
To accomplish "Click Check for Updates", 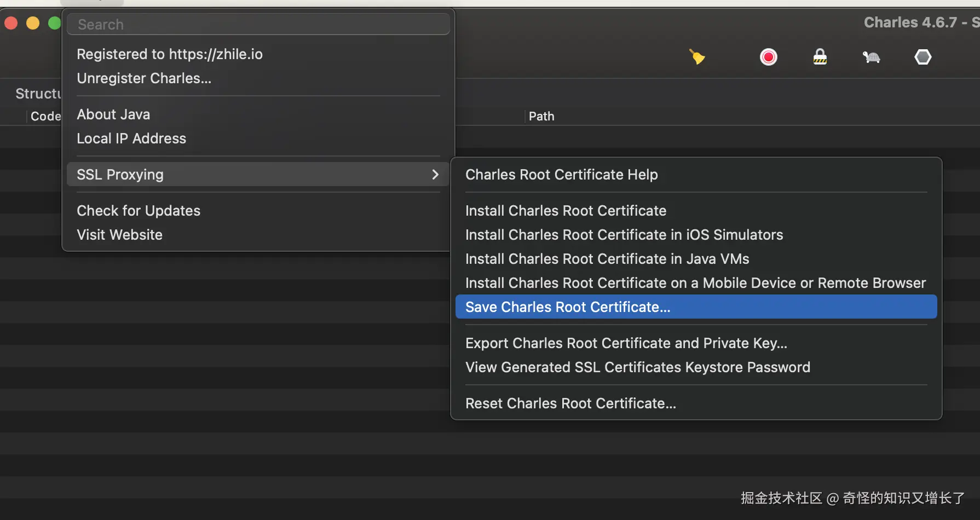I will coord(139,211).
